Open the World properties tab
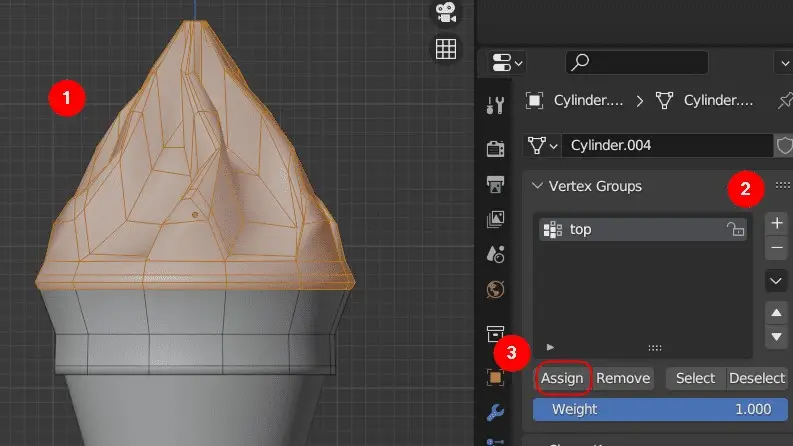Screen dimensions: 793x446 point(495,290)
